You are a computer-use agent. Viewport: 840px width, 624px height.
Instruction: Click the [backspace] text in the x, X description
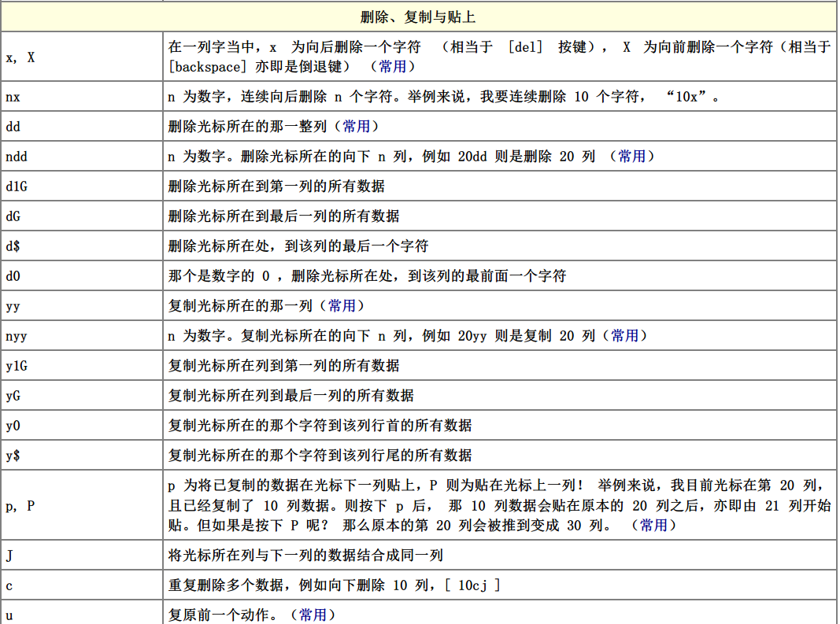pyautogui.click(x=208, y=66)
